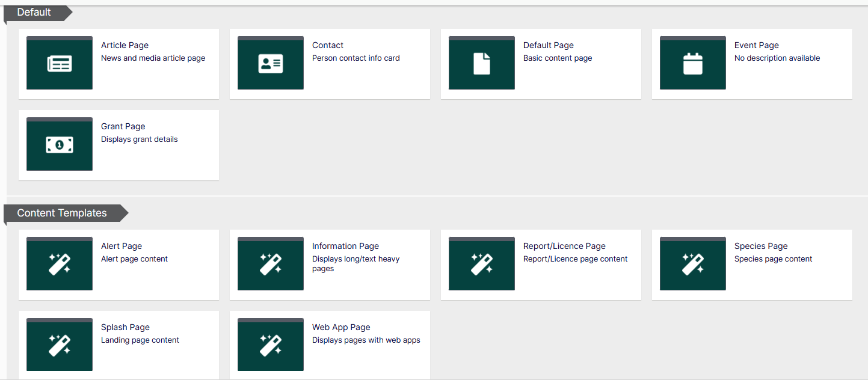Choose the Splash Page wand icon
The height and width of the screenshot is (383, 868).
click(60, 346)
